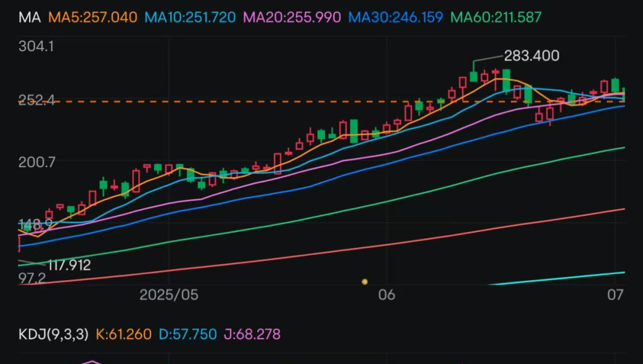
Task: Select the MA10:251.720 indicator value
Action: [191, 17]
